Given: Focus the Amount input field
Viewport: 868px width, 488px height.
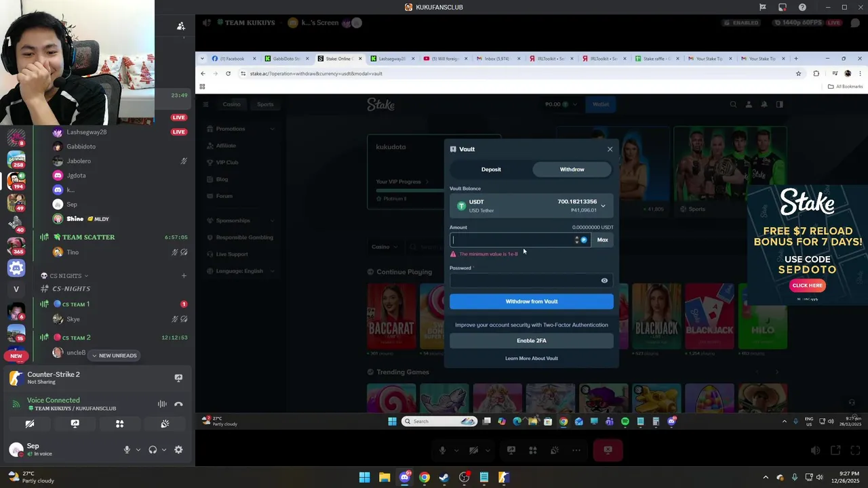Looking at the screenshot, I should click(x=512, y=240).
